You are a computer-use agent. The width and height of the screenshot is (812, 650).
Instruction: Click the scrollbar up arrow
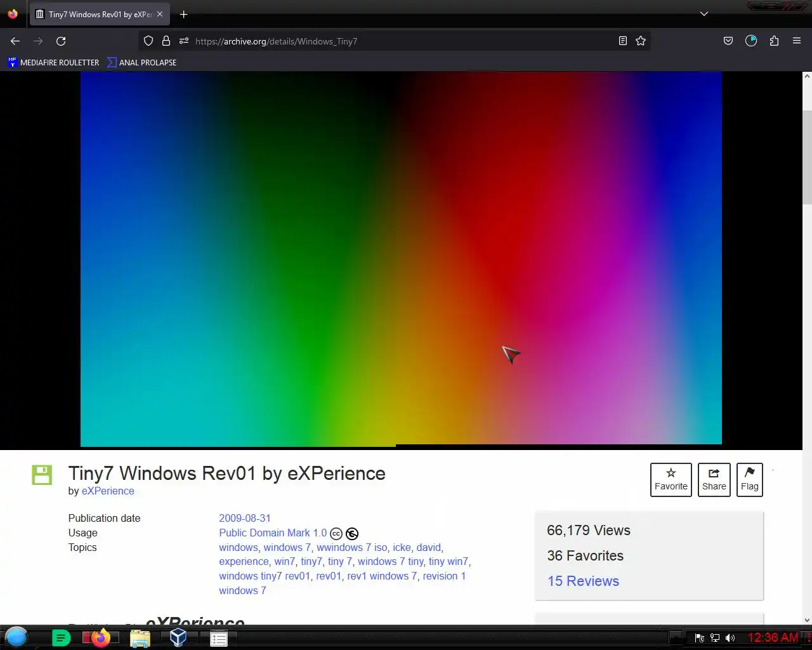point(807,76)
